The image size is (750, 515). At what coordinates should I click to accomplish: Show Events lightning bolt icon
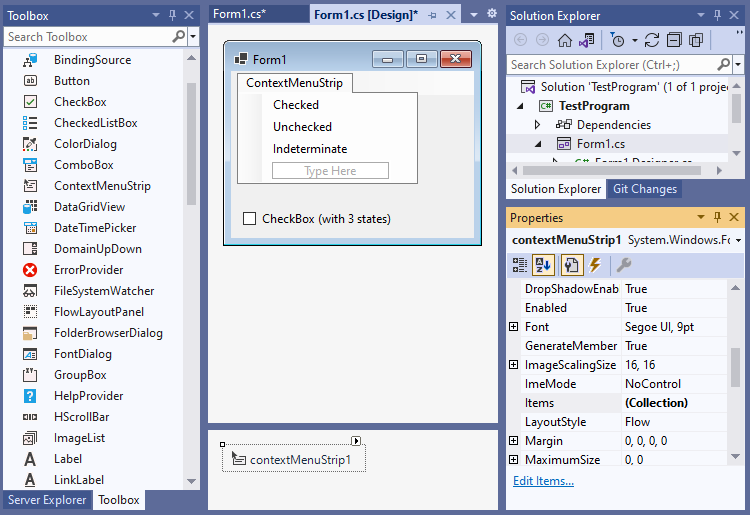point(595,265)
